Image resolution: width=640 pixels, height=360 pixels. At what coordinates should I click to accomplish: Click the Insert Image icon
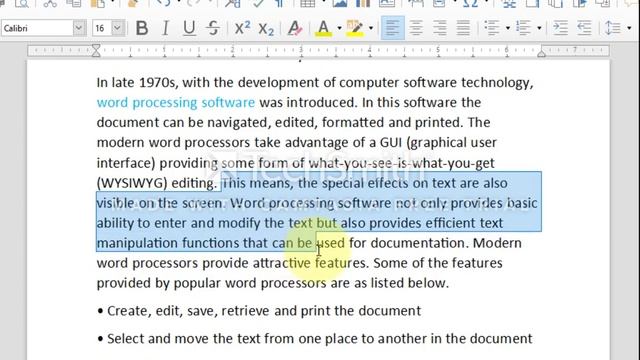pyautogui.click(x=339, y=3)
